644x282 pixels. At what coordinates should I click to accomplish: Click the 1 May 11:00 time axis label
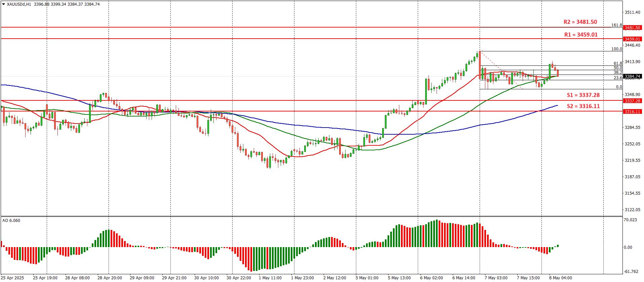270,278
